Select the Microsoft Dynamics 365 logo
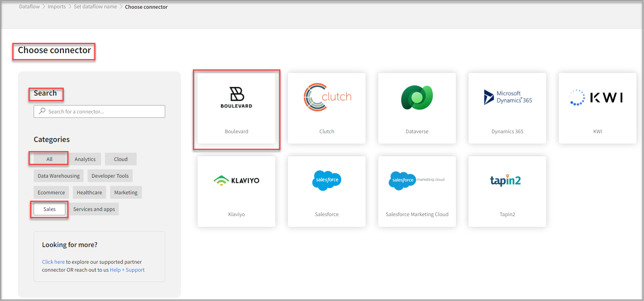Image resolution: width=644 pixels, height=301 pixels. click(507, 97)
